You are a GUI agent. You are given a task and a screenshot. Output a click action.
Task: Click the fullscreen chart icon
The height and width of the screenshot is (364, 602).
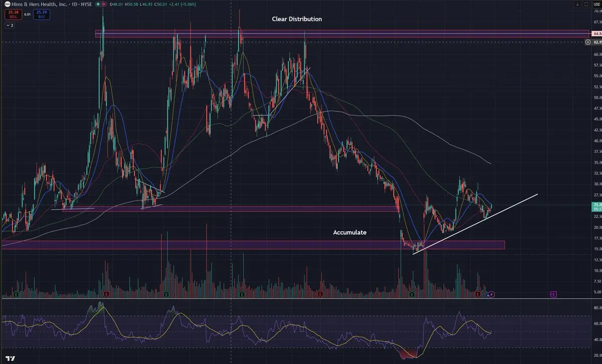pyautogui.click(x=585, y=4)
